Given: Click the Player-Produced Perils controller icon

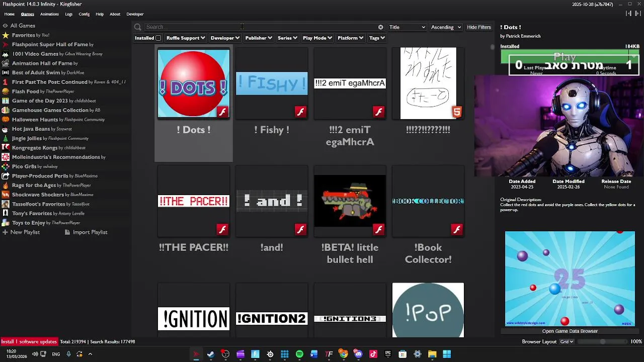Looking at the screenshot, I should pos(6,176).
